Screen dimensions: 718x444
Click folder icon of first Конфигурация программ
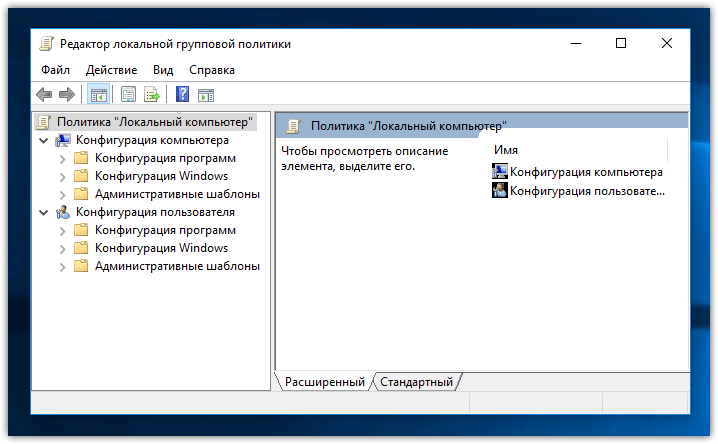click(81, 158)
